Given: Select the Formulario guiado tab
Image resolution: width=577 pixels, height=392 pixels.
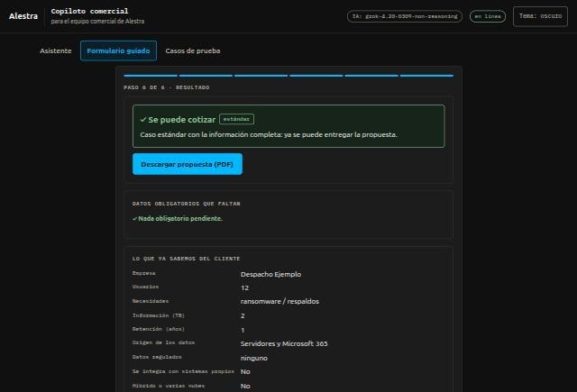Looking at the screenshot, I should click(118, 50).
